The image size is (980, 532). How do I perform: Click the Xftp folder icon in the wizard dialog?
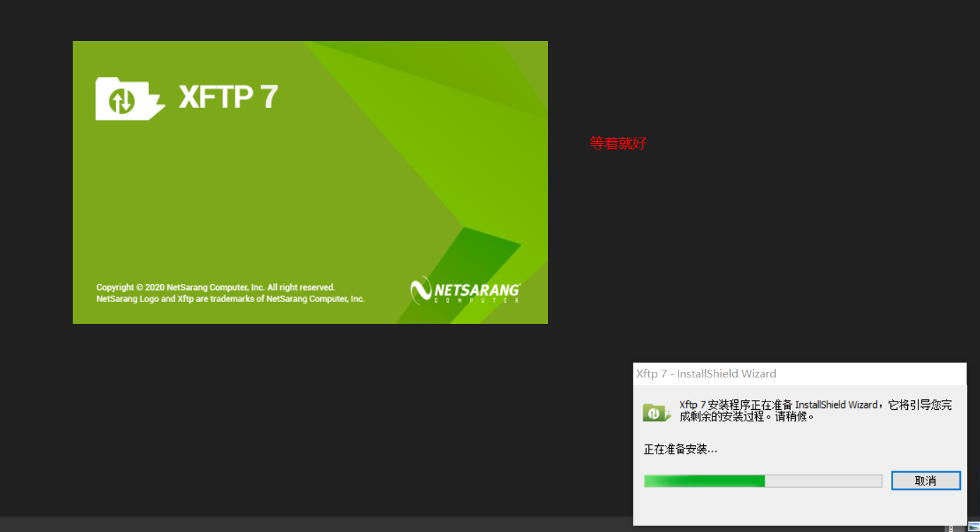656,412
